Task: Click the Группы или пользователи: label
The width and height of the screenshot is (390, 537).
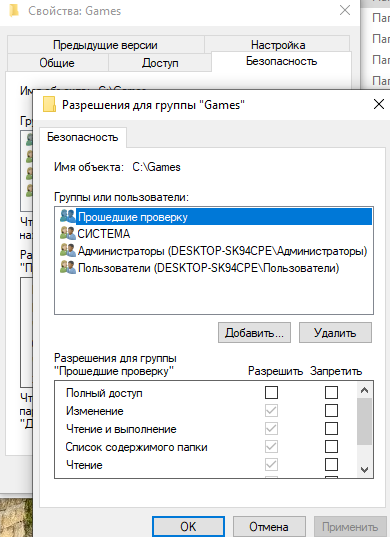Action: click(x=122, y=197)
